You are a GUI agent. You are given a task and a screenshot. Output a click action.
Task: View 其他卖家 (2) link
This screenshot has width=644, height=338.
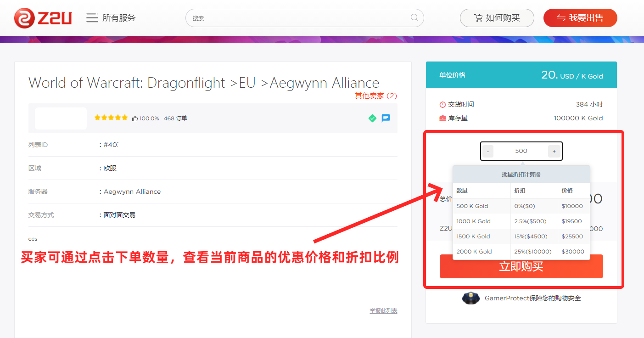[x=375, y=96]
